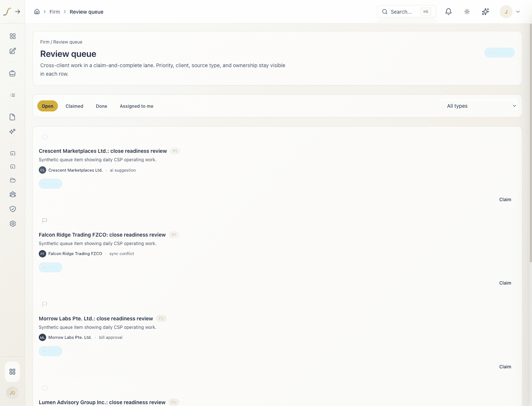Claim the Falcon Ridge Trading review item
This screenshot has width=532, height=406.
[505, 283]
